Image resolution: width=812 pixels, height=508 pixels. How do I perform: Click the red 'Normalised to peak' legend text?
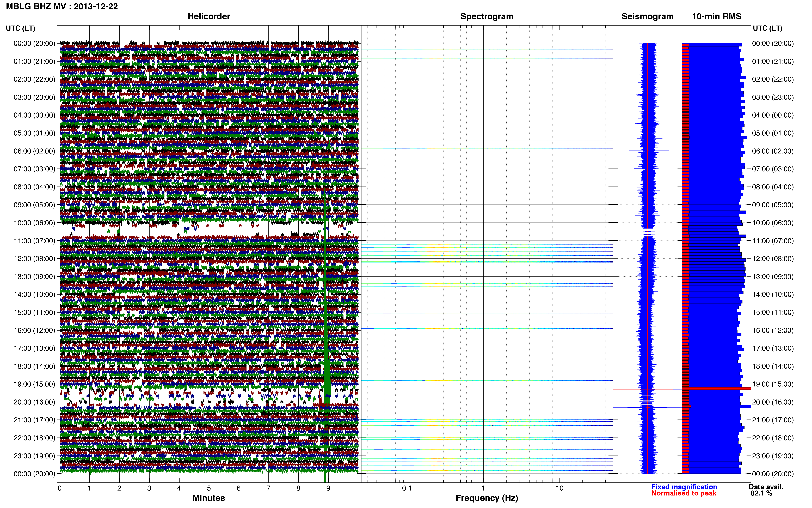(x=684, y=493)
